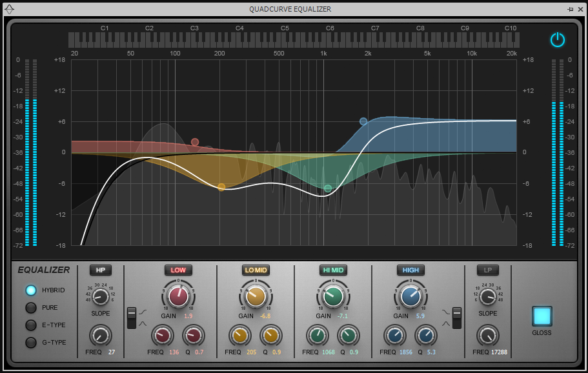Toggle the HP filter on or off
This screenshot has width=588, height=373.
click(101, 270)
